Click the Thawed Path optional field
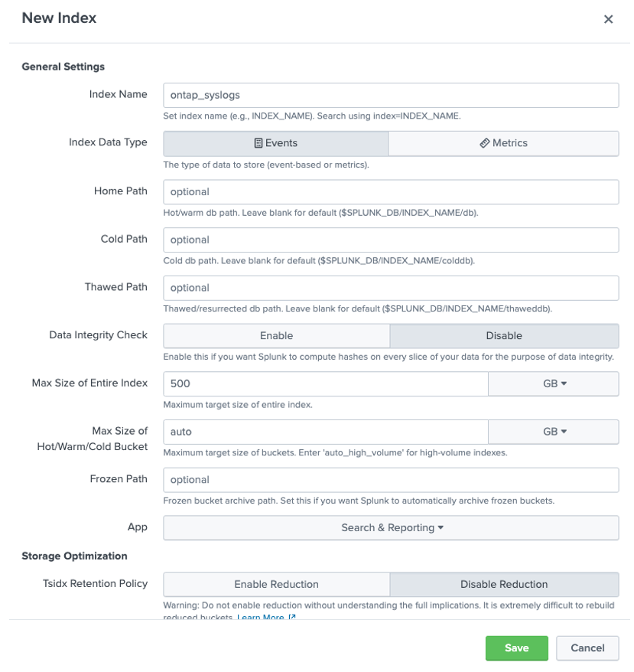This screenshot has height=672, width=634. click(390, 287)
